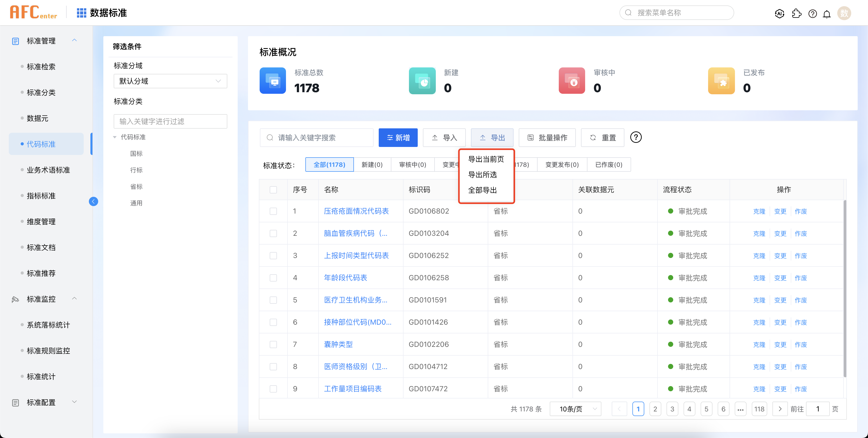Click the 导入 button
The width and height of the screenshot is (868, 438).
(x=444, y=137)
